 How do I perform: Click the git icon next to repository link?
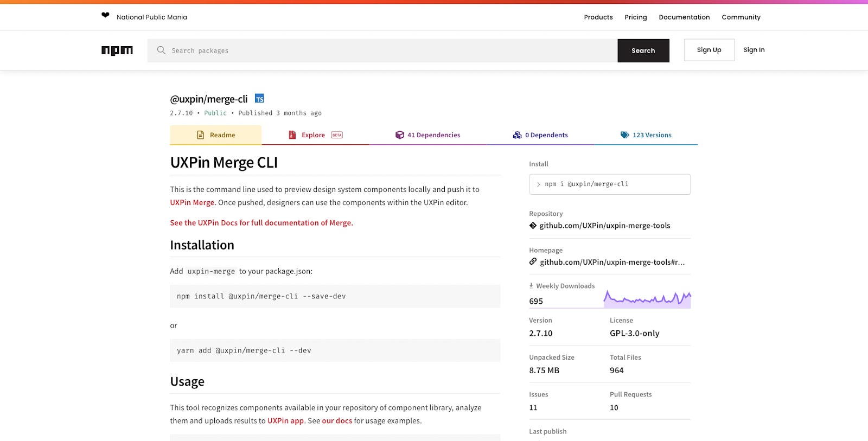(533, 226)
